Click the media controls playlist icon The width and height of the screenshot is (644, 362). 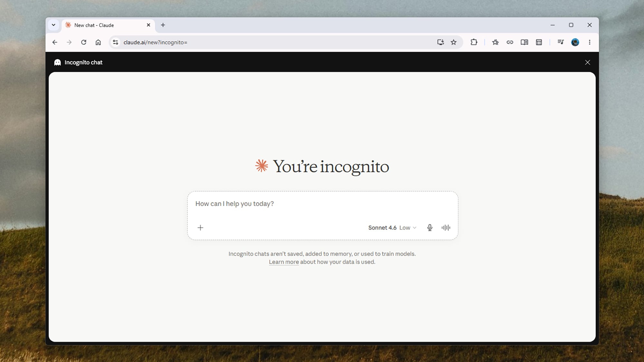(x=560, y=42)
